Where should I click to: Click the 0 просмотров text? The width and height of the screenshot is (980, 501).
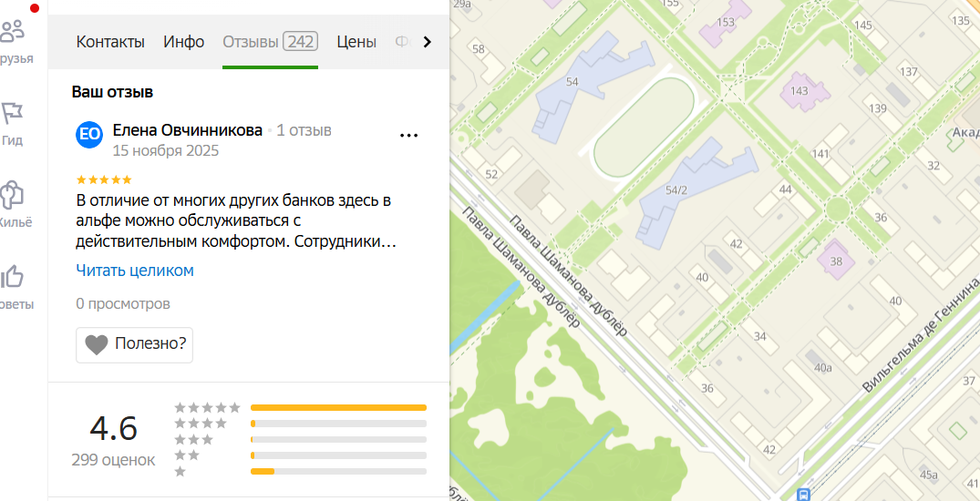123,304
